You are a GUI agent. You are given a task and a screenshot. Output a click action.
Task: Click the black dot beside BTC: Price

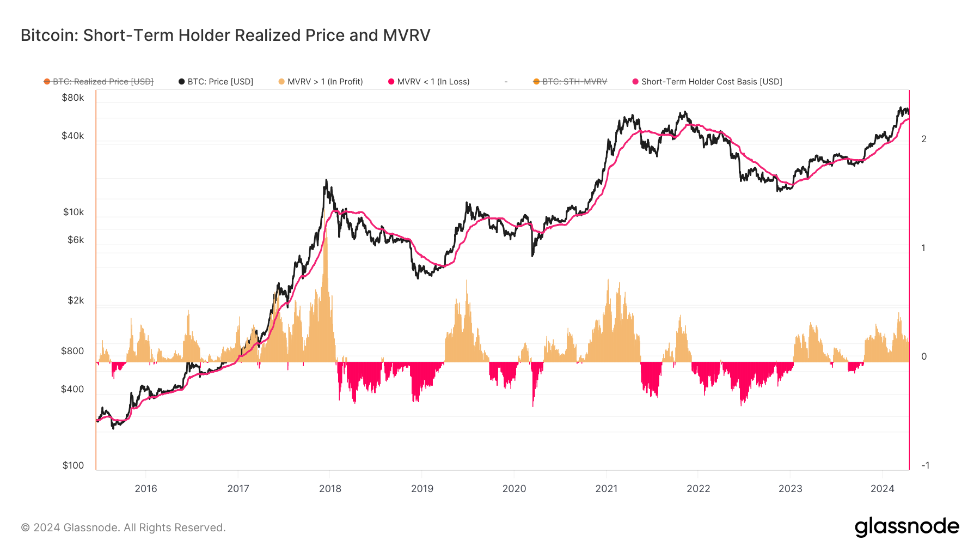182,82
